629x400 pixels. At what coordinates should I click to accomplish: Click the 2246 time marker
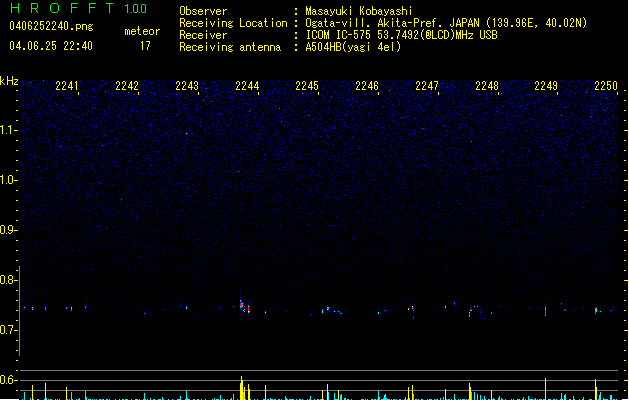click(x=367, y=86)
